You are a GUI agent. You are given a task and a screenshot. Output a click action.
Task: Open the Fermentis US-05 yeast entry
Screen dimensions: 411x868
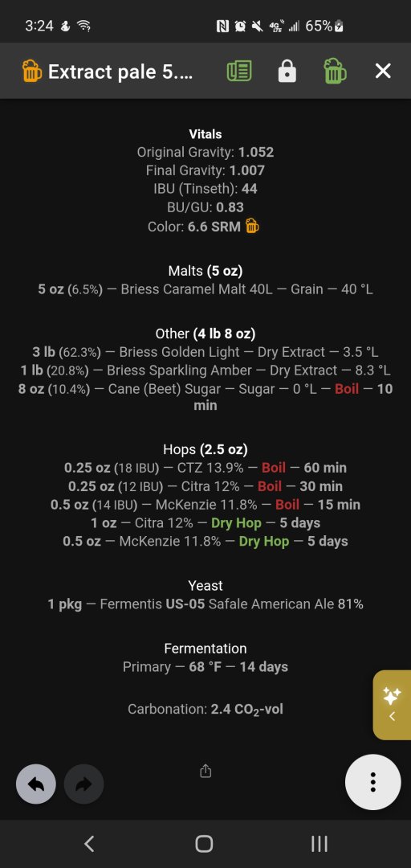point(205,604)
